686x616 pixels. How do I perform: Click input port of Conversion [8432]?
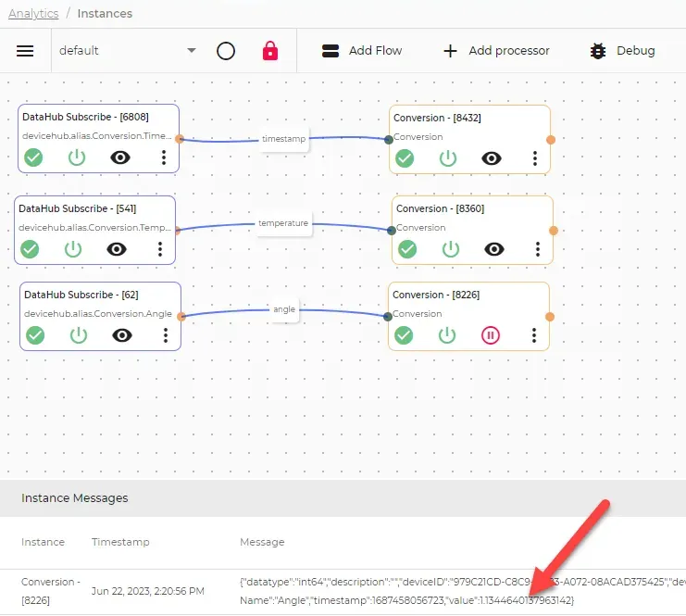click(x=389, y=140)
